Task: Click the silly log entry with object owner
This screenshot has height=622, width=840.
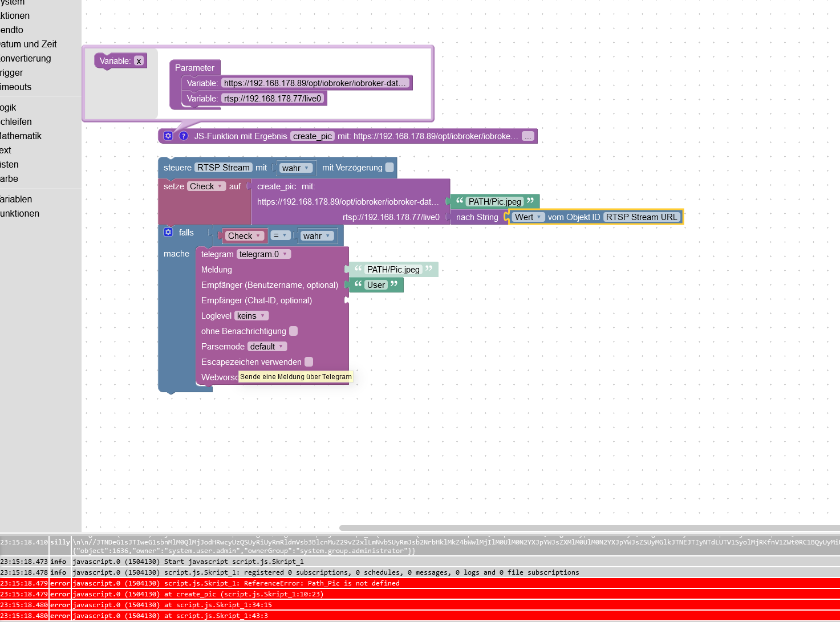Action: click(x=420, y=546)
